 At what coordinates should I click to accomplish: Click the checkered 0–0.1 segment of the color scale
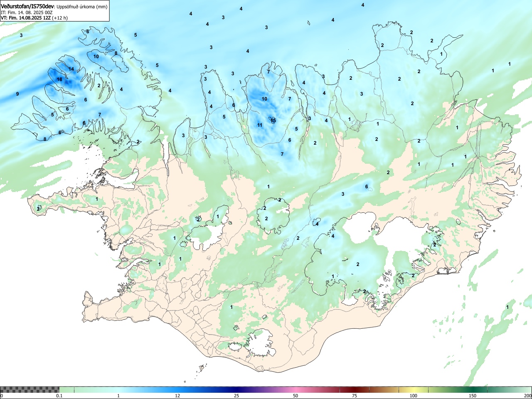click(30, 389)
